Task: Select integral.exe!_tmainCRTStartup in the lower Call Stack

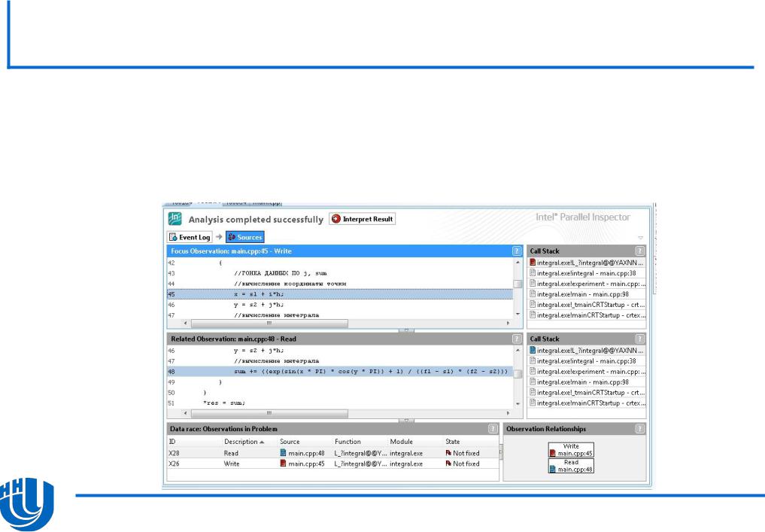Action: click(x=587, y=392)
